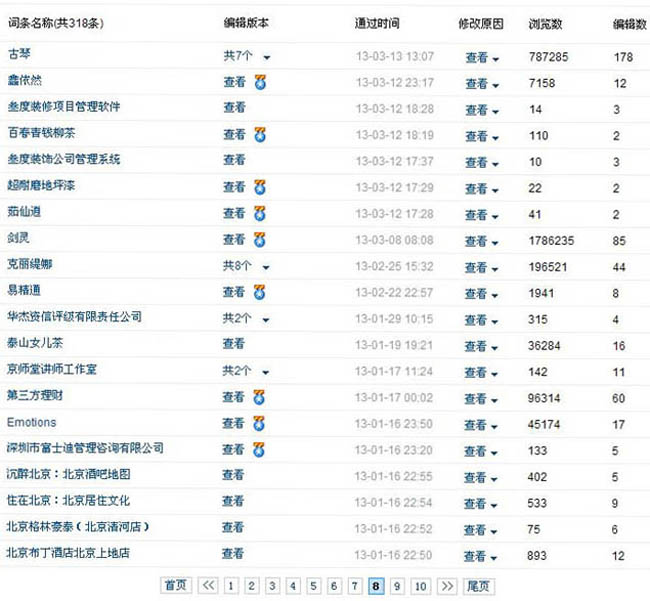Click the medal icon in the 超耐磨地坪漆 row
The height and width of the screenshot is (601, 650).
tap(260, 187)
